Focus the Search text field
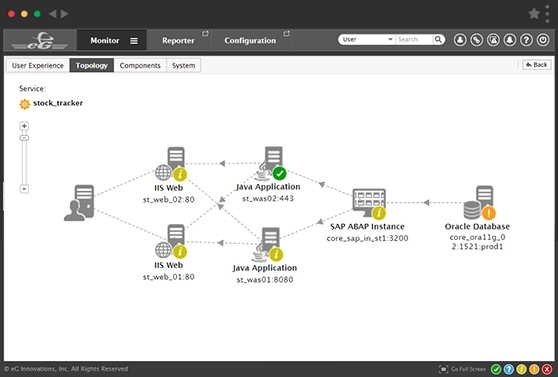Screen dimensions: 558x377 point(414,40)
